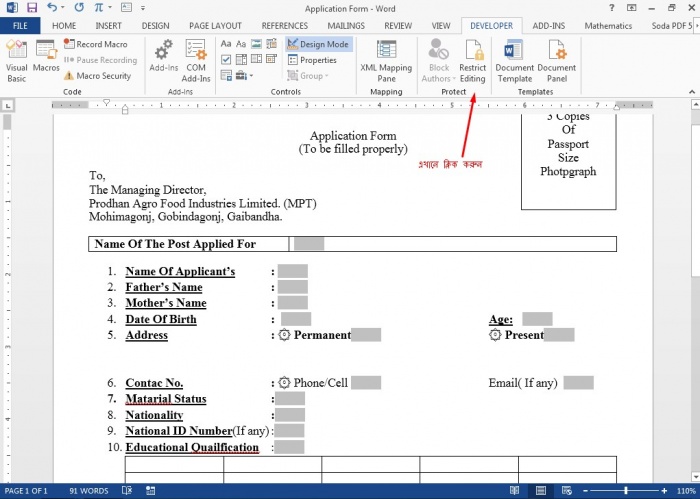Switch to Web Layout view
Viewport: 700px width, 499px height.
pyautogui.click(x=567, y=491)
